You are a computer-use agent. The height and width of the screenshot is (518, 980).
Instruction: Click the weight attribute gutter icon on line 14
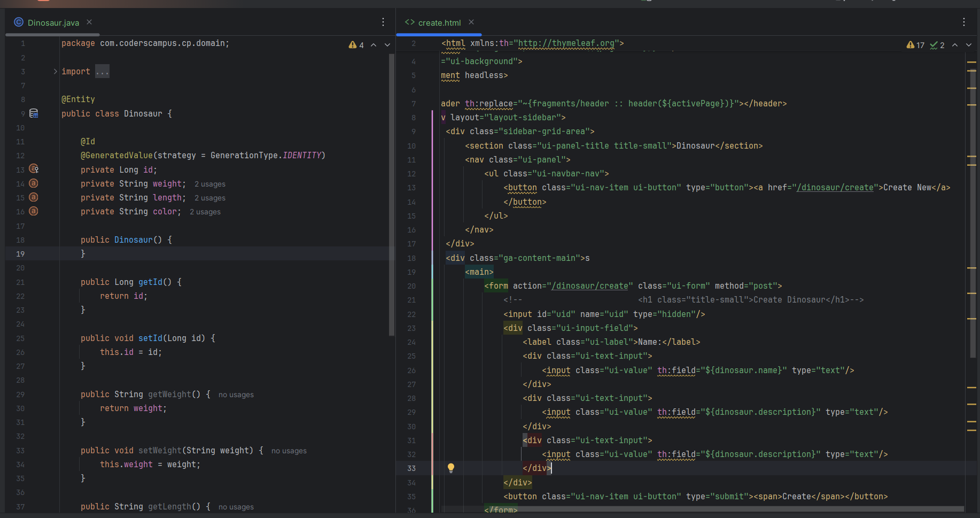(33, 183)
